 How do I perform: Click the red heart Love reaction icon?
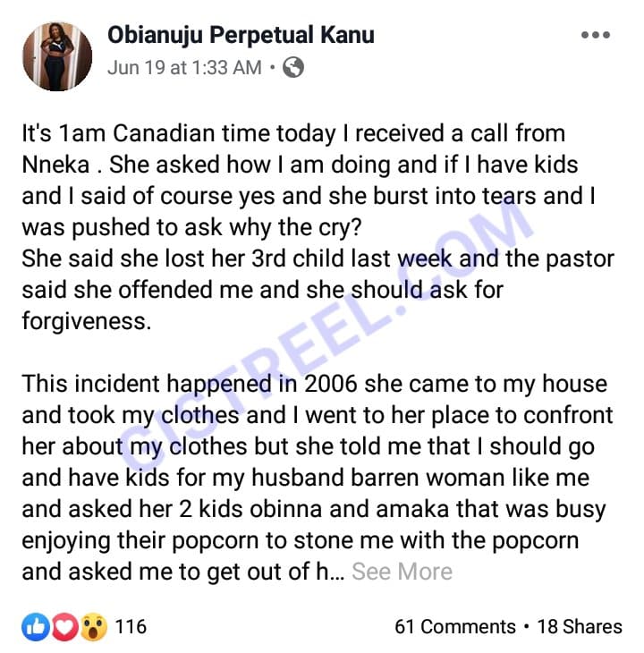click(x=64, y=626)
